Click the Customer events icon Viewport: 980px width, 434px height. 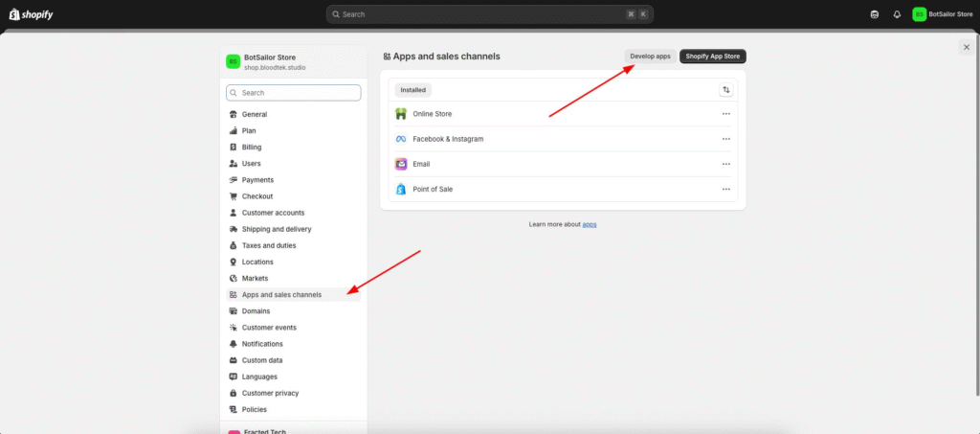[x=234, y=327]
